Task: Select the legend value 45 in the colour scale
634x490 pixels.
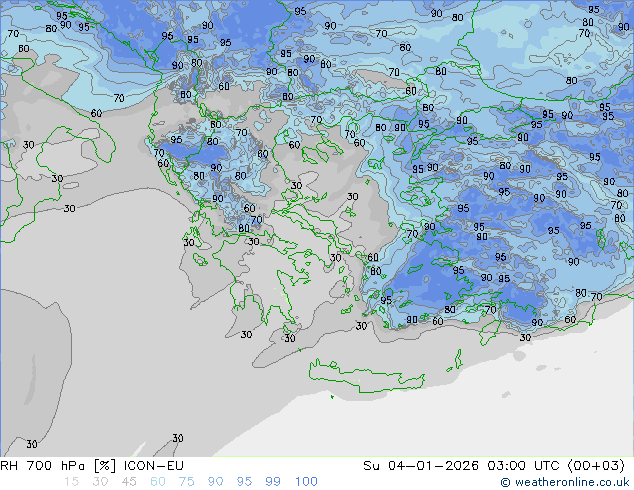Action: tap(129, 482)
